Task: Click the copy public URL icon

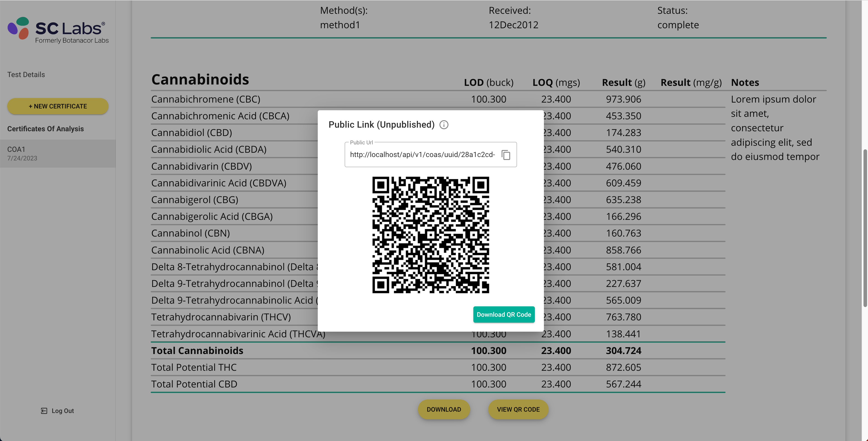Action: click(506, 155)
